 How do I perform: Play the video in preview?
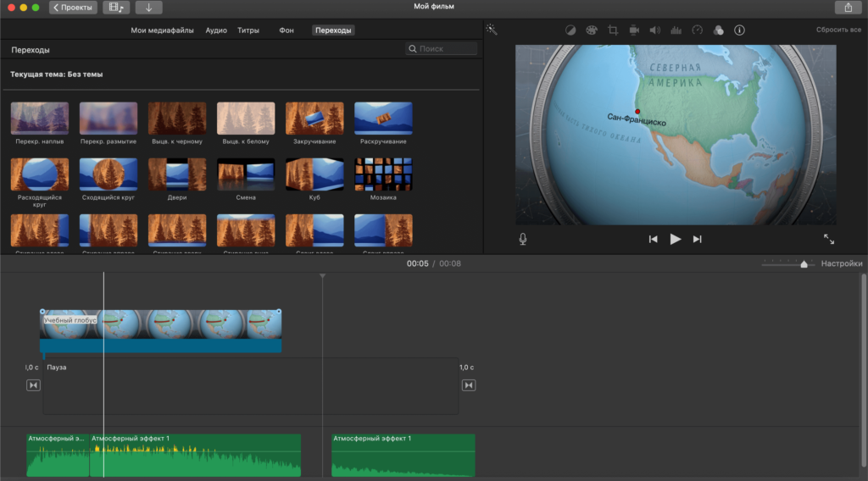point(675,239)
